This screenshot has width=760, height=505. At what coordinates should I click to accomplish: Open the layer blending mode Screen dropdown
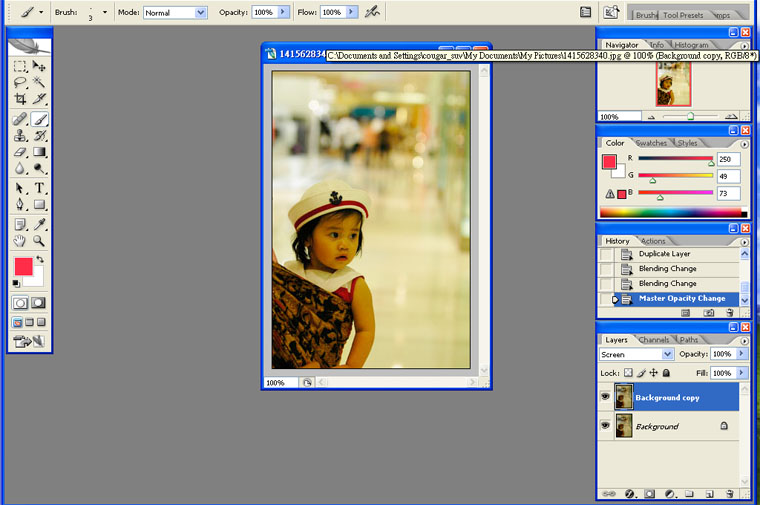(667, 354)
